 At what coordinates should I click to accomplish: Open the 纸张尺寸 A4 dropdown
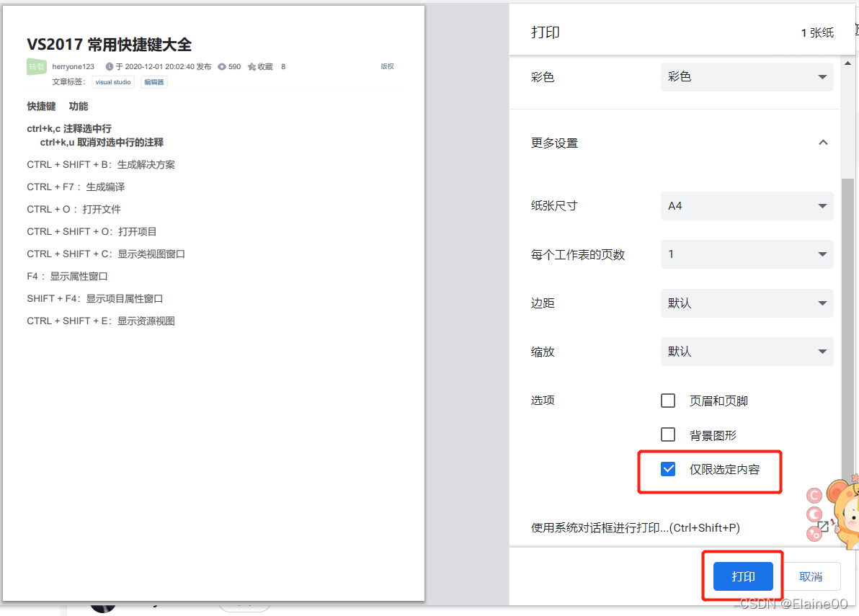tap(747, 206)
